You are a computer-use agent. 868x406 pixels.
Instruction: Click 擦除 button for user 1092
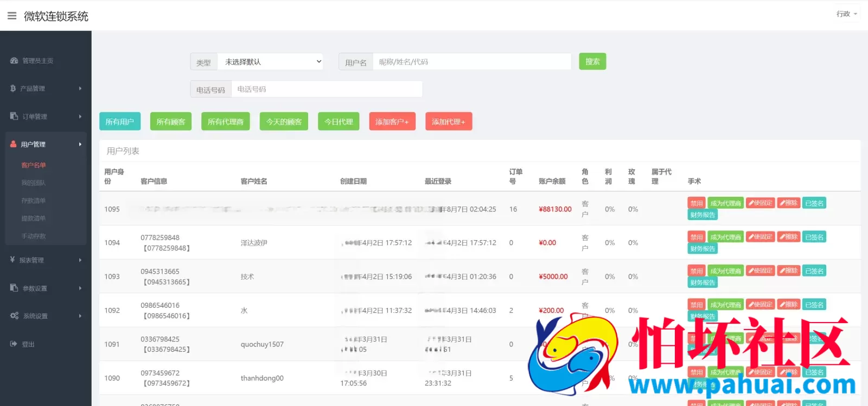pos(789,305)
